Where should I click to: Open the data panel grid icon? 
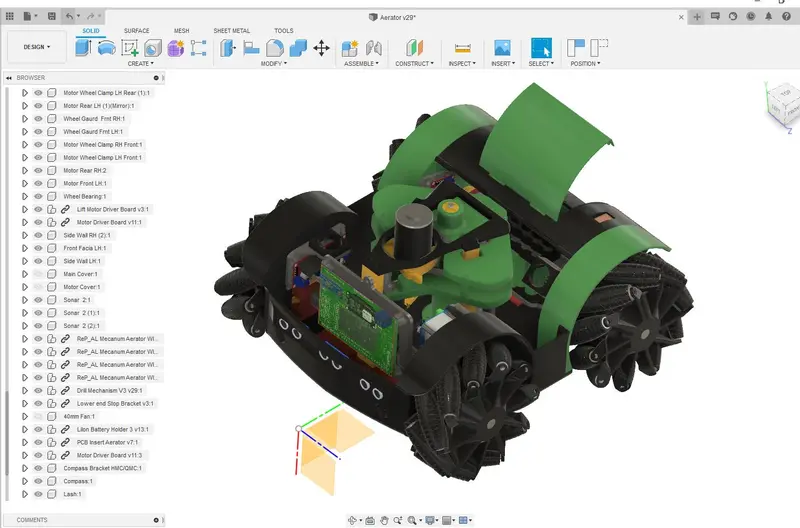(10, 16)
